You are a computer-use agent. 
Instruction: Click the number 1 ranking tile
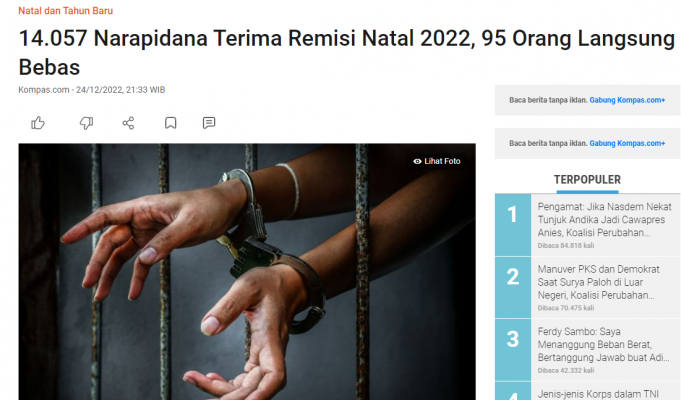[x=512, y=225]
